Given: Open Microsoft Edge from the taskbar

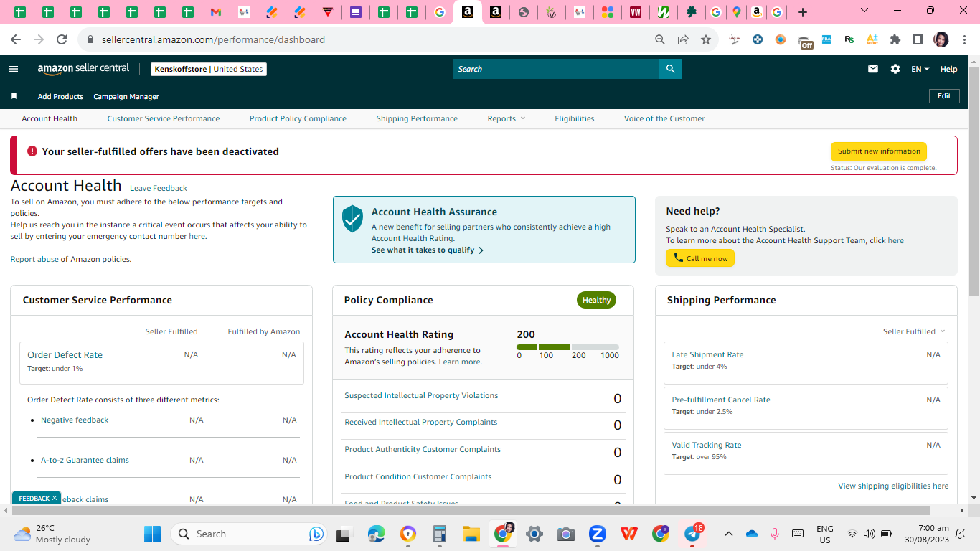Looking at the screenshot, I should point(376,534).
